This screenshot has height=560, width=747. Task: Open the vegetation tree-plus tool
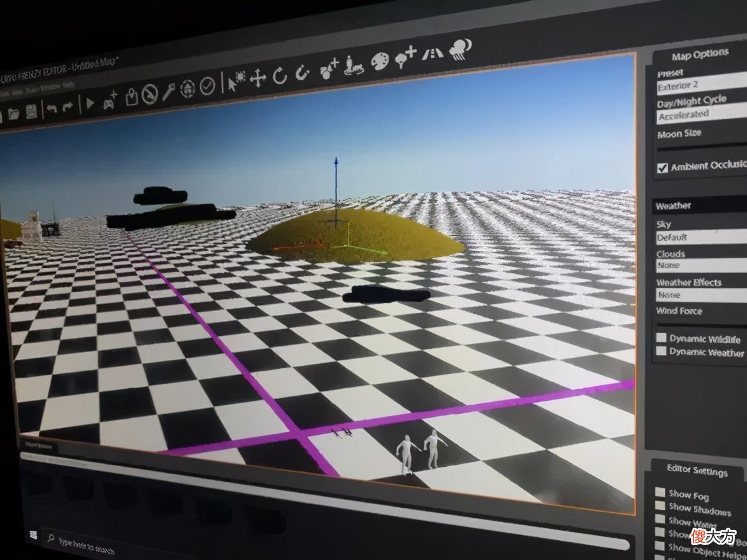coord(406,57)
